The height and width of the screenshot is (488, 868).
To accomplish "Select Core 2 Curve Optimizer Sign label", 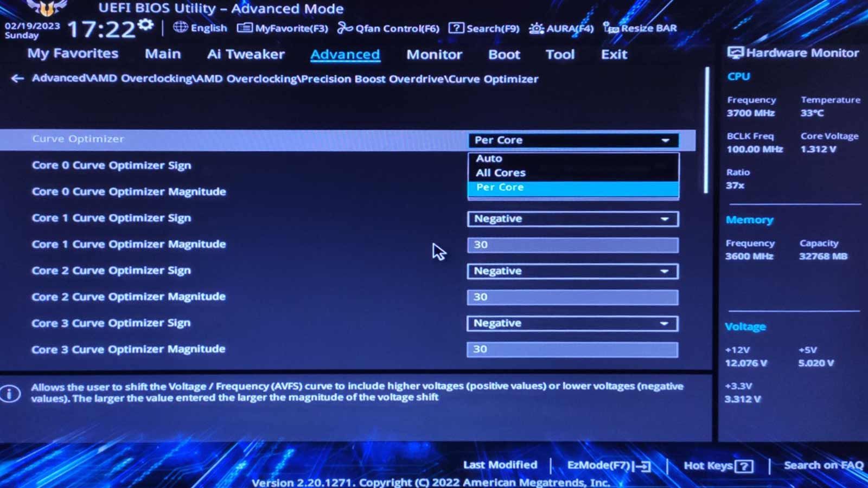I will (x=111, y=271).
